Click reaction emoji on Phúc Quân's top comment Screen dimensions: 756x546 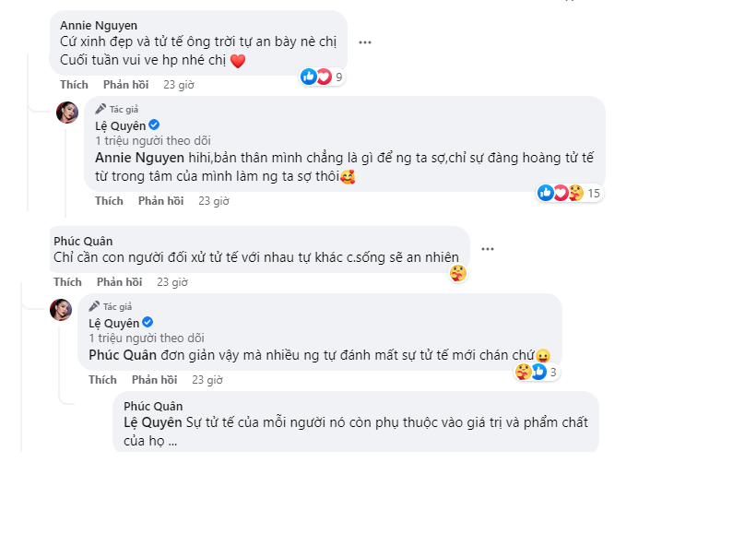coord(457,273)
